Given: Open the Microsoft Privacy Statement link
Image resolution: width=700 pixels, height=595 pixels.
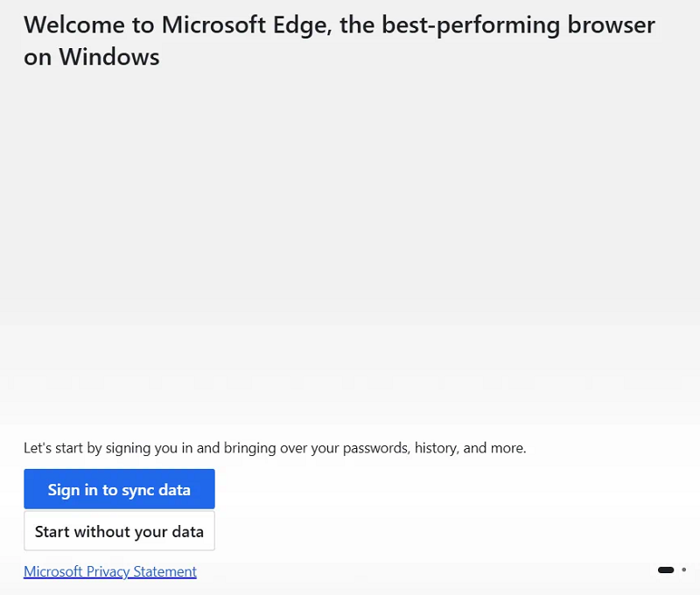Looking at the screenshot, I should pos(110,571).
